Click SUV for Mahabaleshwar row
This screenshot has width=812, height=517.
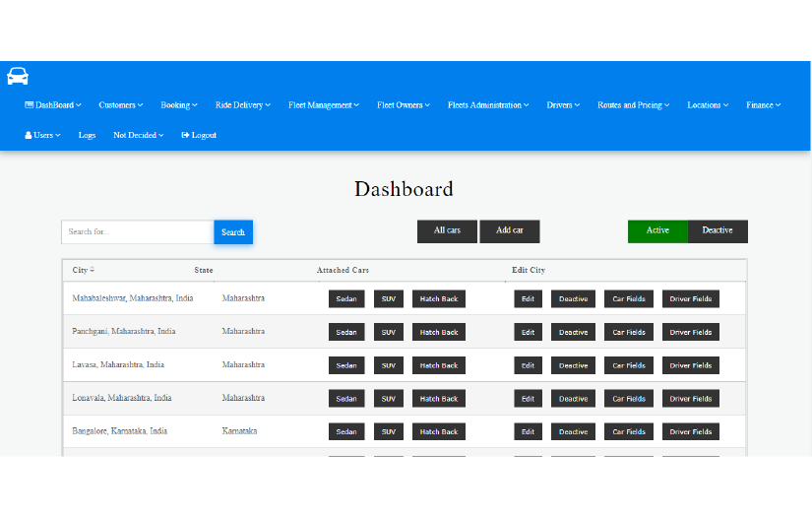(x=389, y=299)
